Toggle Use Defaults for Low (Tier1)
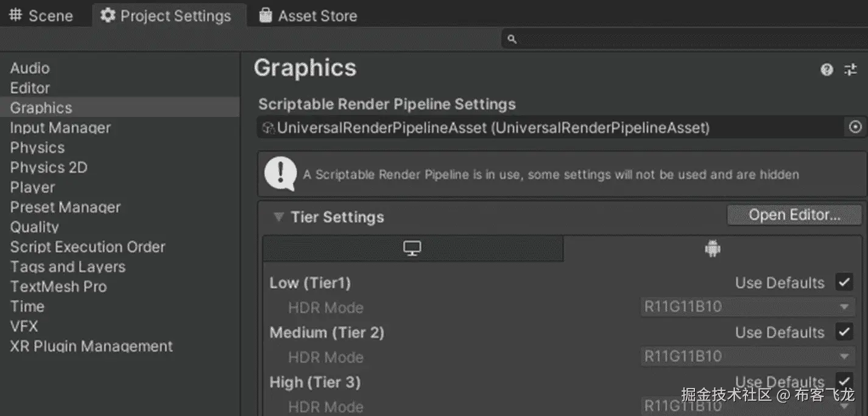 pos(844,282)
